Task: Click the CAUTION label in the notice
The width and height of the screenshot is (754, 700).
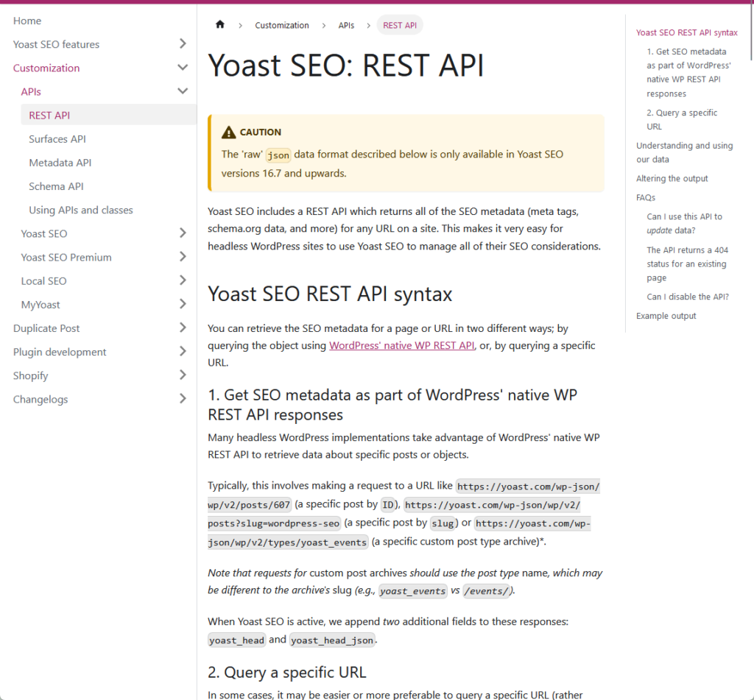Action: [x=260, y=132]
